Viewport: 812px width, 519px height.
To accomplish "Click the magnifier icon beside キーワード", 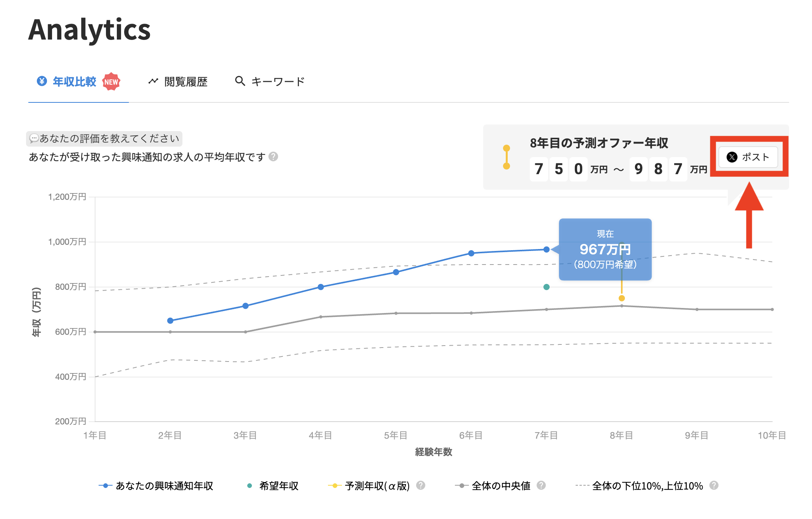I will pos(240,81).
